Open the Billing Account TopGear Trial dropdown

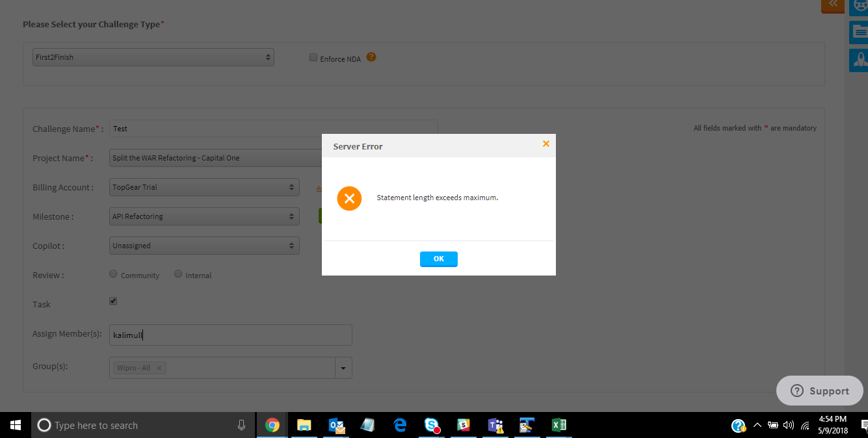pyautogui.click(x=204, y=187)
